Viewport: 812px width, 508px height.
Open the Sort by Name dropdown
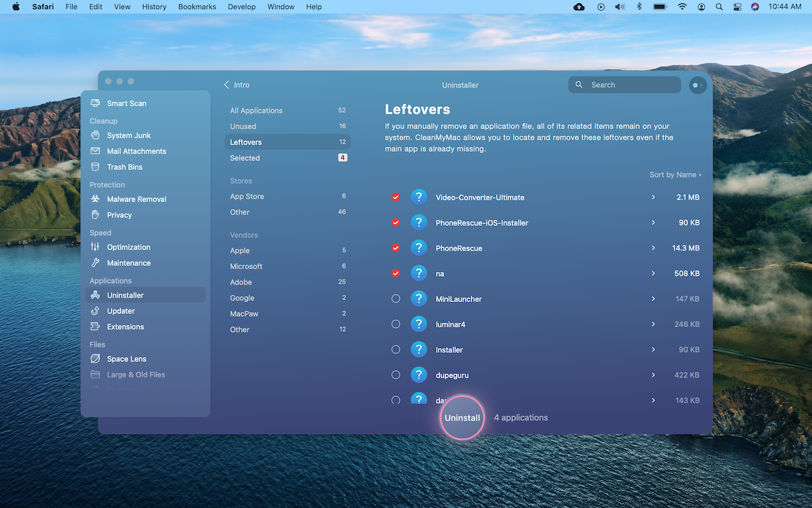tap(675, 175)
